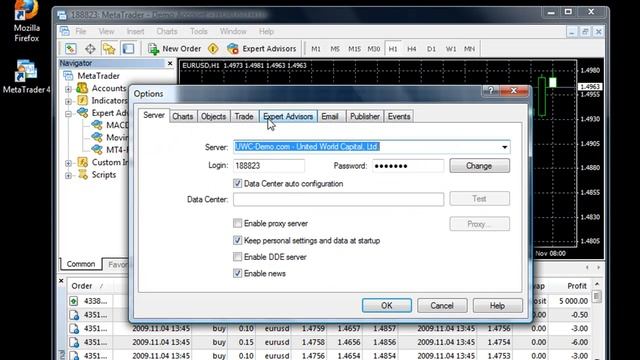The image size is (640, 360).
Task: Open Expert Advisors tab in Options
Action: coord(288,116)
